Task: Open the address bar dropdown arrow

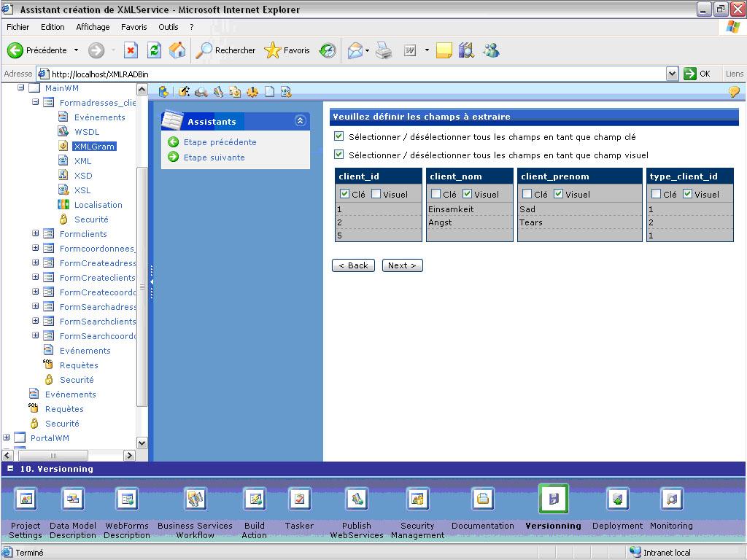Action: [672, 74]
